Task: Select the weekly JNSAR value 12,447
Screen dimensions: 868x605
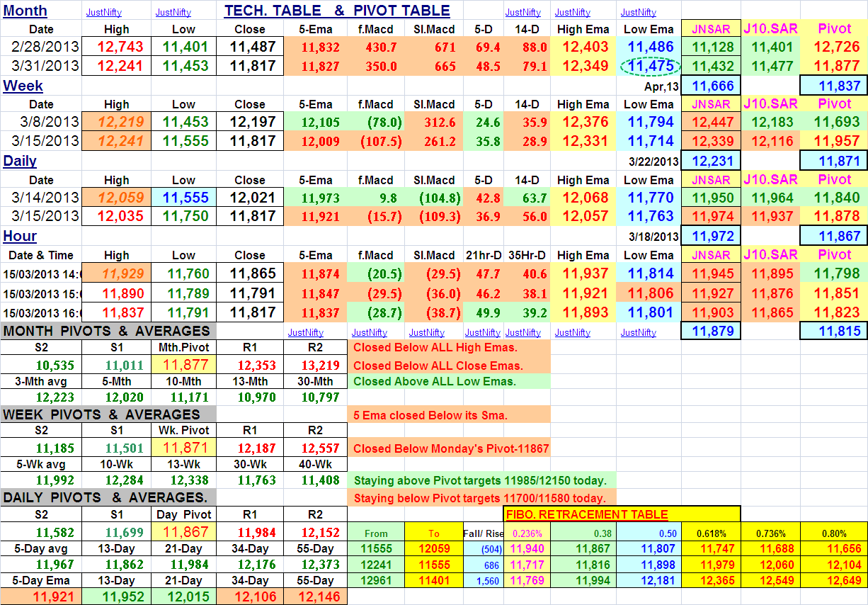Action: pos(711,122)
